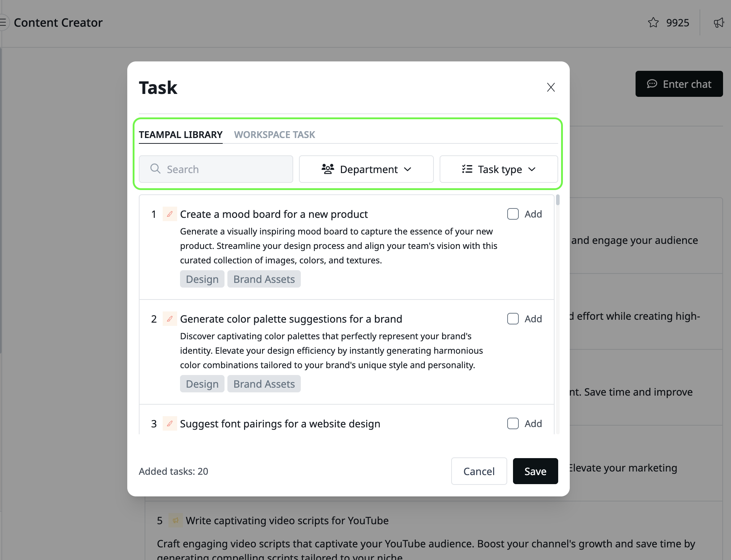Expand the Task type dropdown
This screenshot has width=731, height=560.
[499, 169]
